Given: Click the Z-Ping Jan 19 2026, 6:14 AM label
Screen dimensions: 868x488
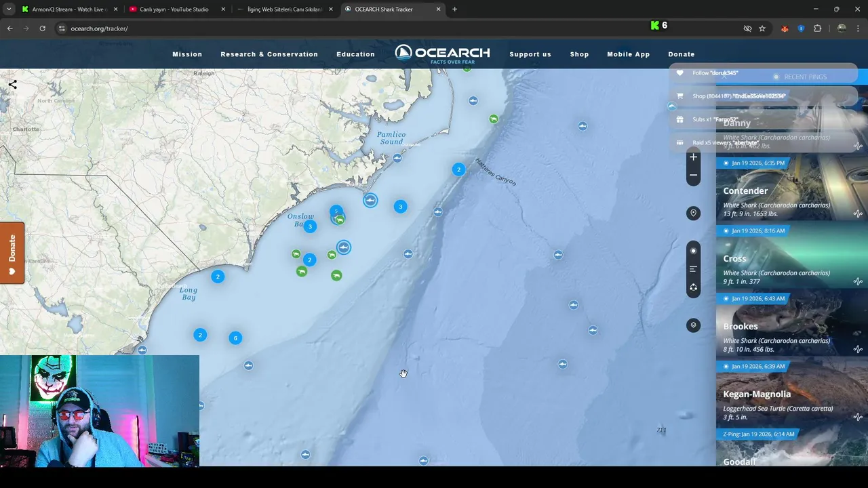Looking at the screenshot, I should pos(758,434).
